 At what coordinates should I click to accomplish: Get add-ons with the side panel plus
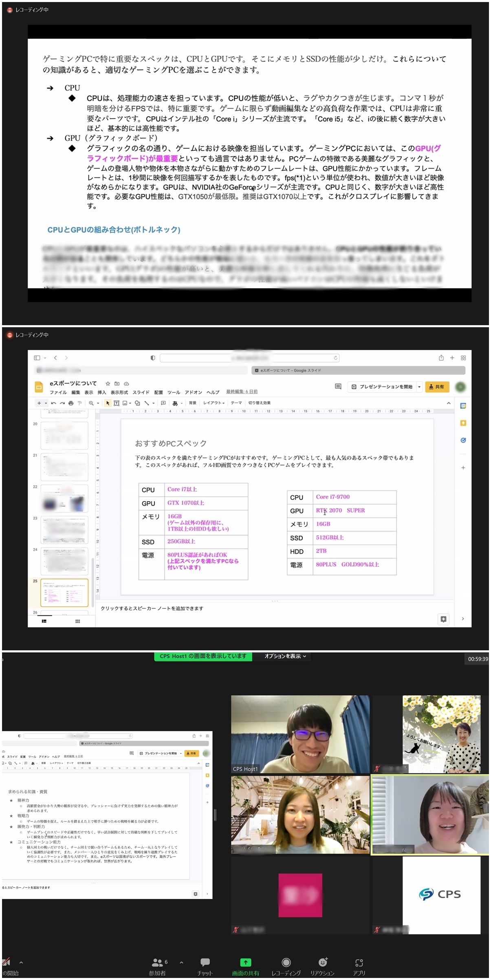pyautogui.click(x=463, y=468)
